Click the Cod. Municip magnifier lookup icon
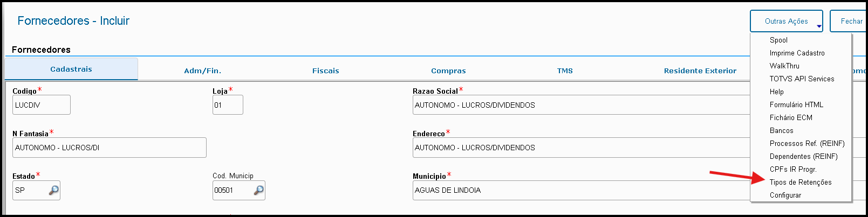The height and width of the screenshot is (217, 868). tap(258, 190)
